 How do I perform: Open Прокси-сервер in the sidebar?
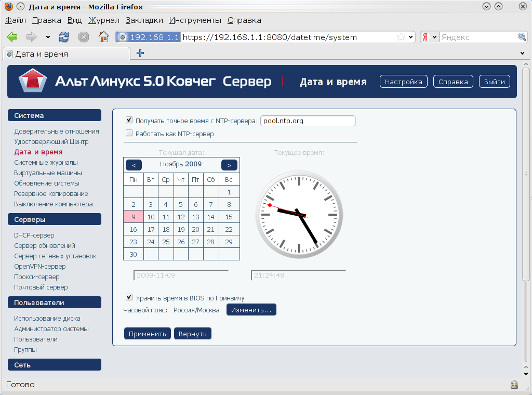point(37,277)
